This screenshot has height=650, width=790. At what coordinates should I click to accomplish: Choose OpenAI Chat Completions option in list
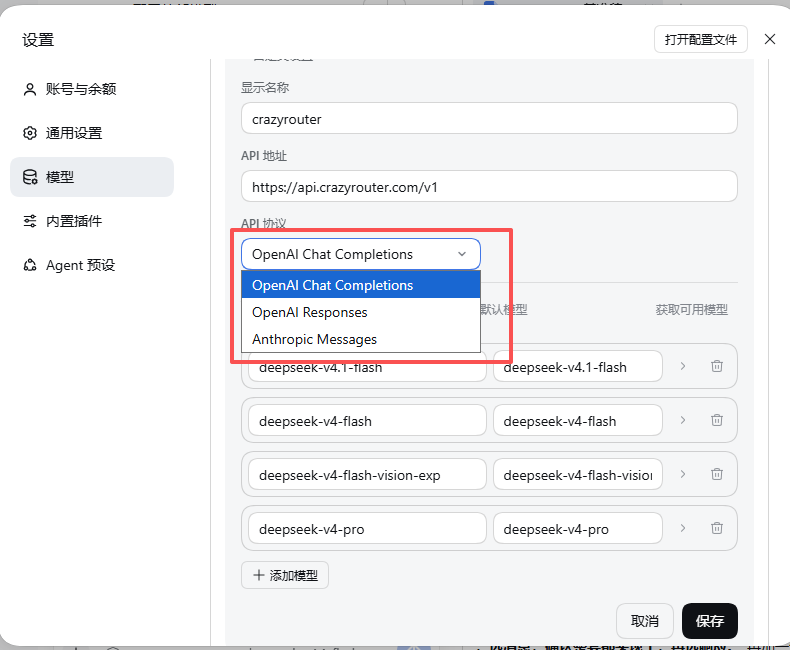[361, 285]
